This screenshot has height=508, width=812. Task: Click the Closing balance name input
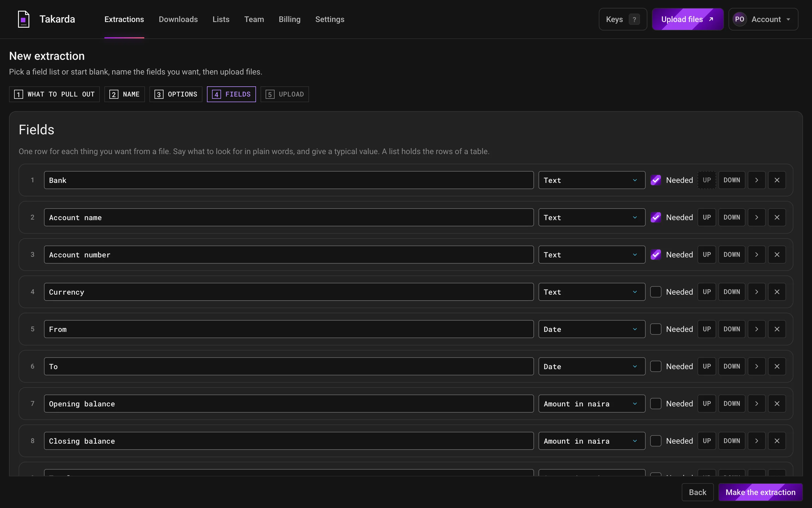(288, 441)
